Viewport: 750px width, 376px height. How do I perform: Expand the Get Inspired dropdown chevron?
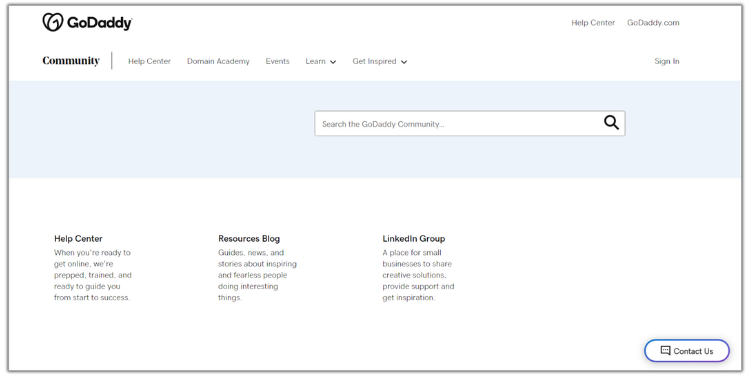404,62
